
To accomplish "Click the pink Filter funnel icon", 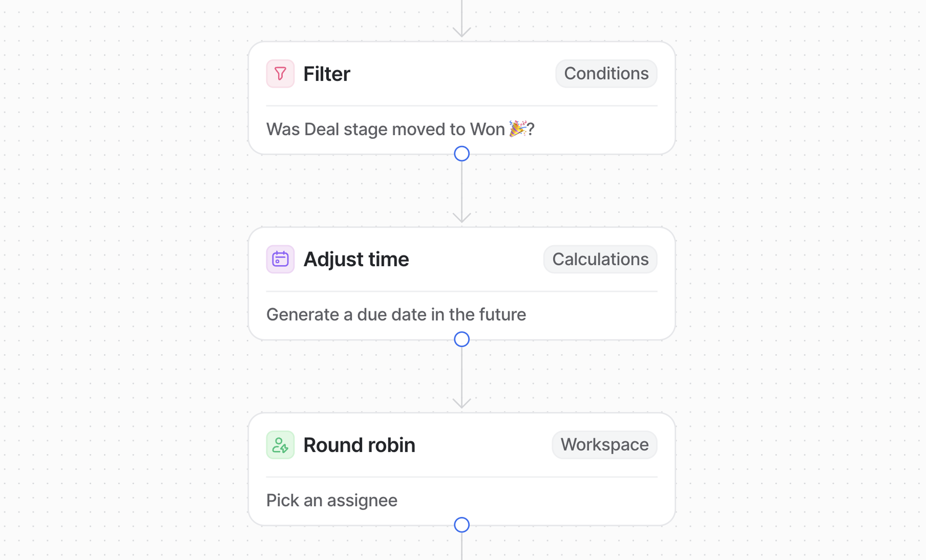I will (280, 74).
